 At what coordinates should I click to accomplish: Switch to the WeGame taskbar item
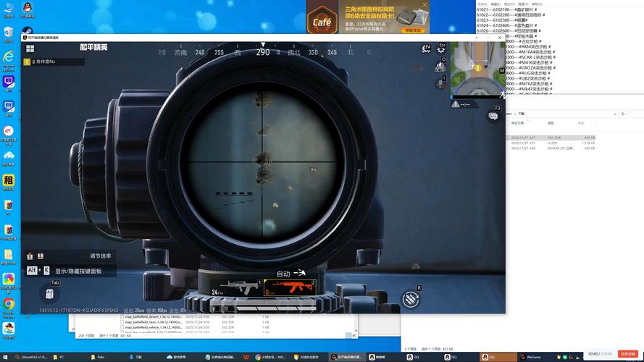click(x=531, y=357)
